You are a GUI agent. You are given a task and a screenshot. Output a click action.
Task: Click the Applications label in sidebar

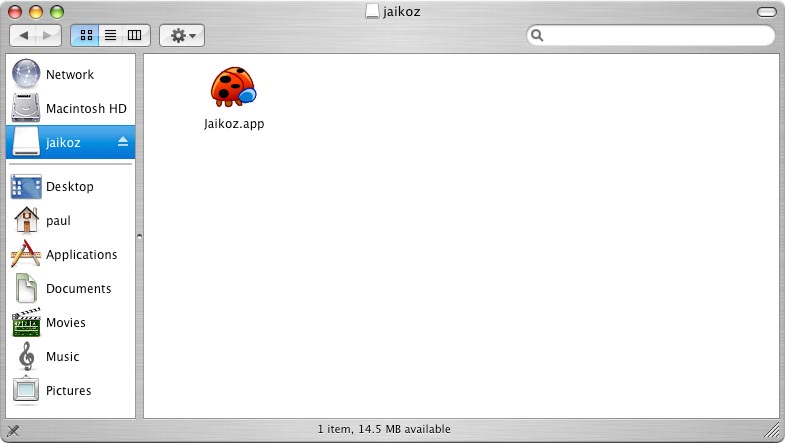[82, 255]
